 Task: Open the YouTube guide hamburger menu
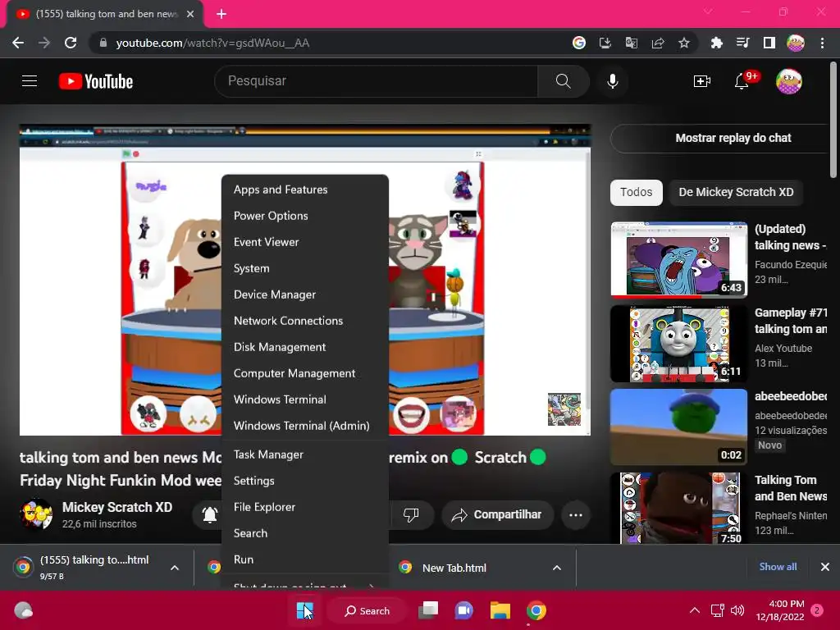[30, 81]
